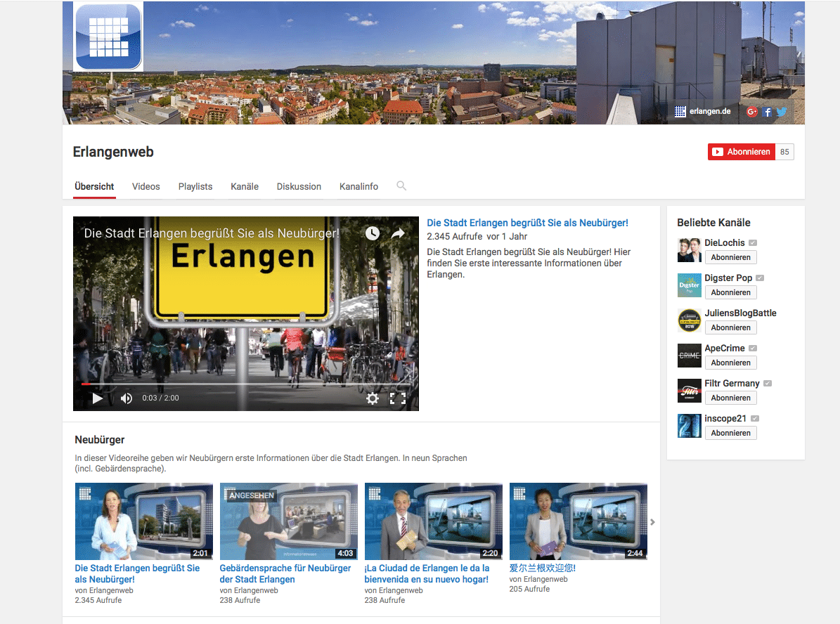This screenshot has height=624, width=840.
Task: Subscribe to inscope21 via Abonnieren
Action: (731, 433)
